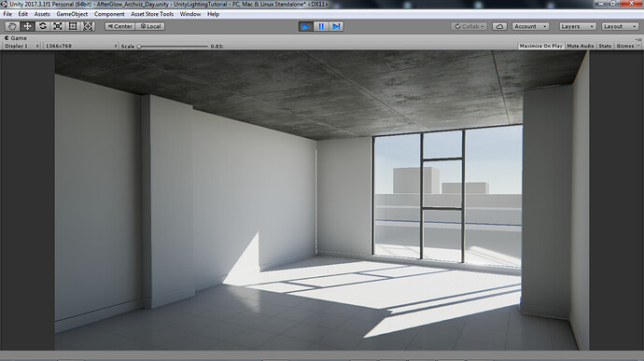Screen dimensions: 644x361
Task: Select the combined Transform tool
Action: point(88,26)
